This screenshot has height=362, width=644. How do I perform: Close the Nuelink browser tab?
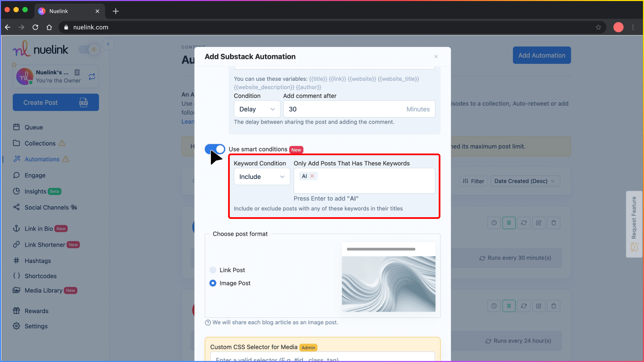[x=97, y=11]
